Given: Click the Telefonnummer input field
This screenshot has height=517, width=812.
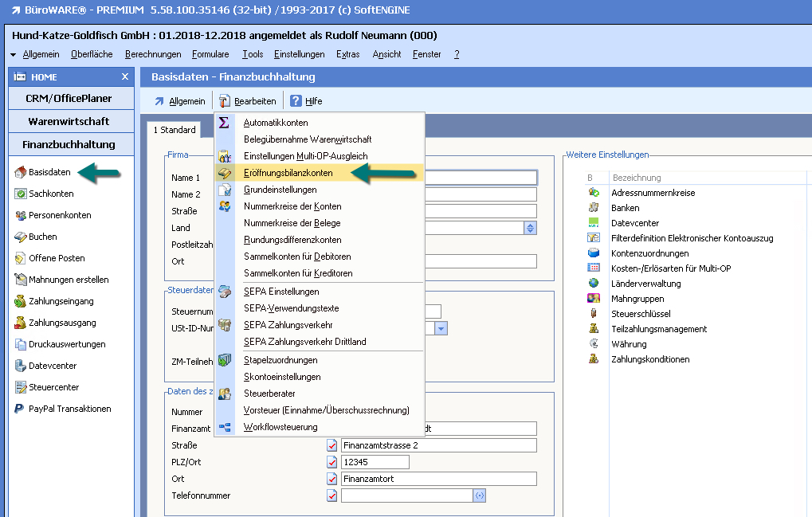Looking at the screenshot, I should (406, 495).
